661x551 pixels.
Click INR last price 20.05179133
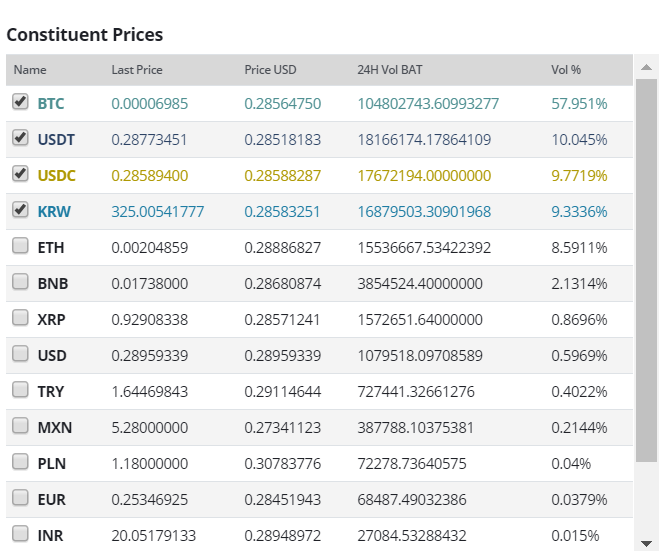point(154,536)
